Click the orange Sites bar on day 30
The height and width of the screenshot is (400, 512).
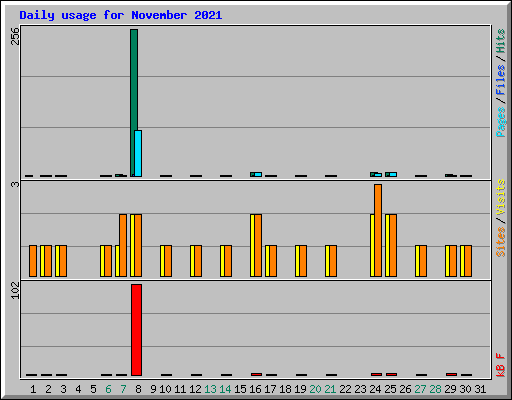(468, 261)
